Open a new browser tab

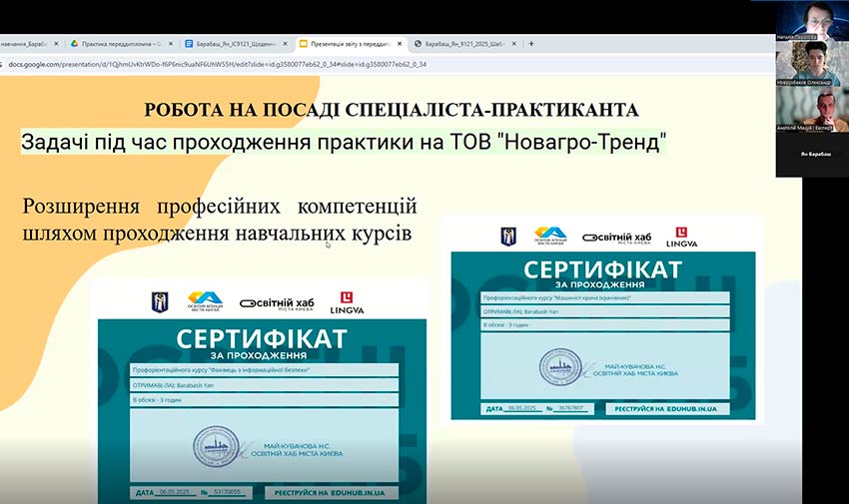tap(530, 44)
